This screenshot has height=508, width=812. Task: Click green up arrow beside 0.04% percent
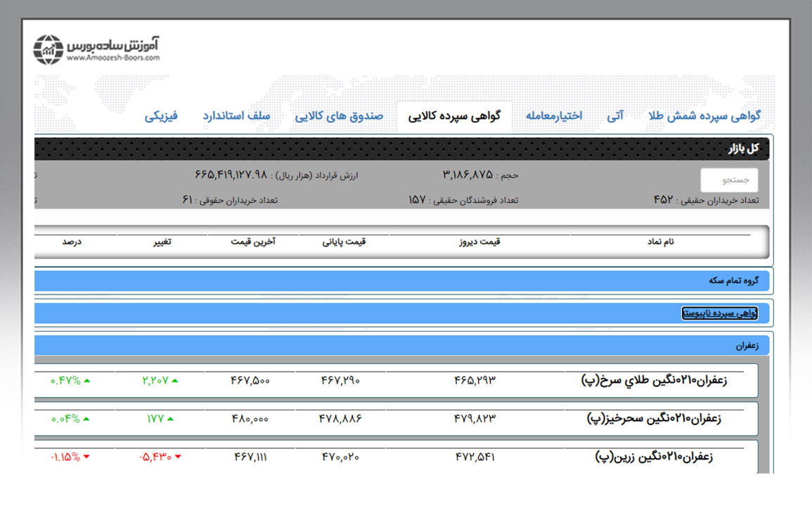(x=87, y=419)
